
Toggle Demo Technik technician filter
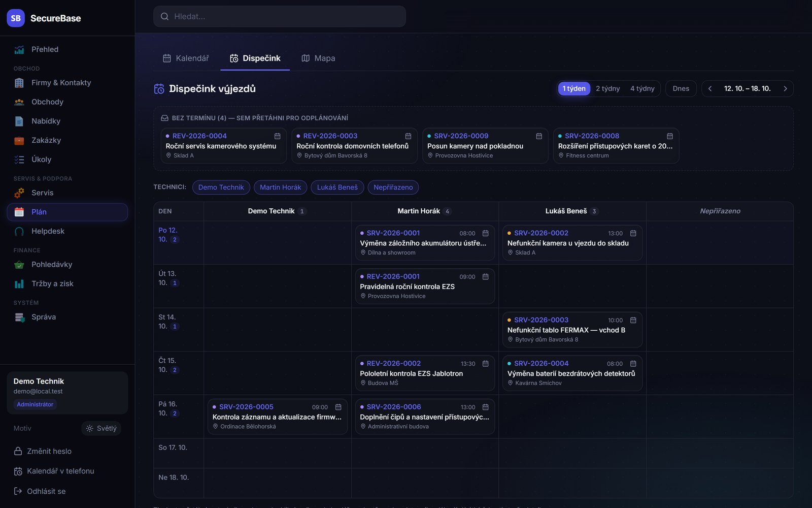point(221,187)
